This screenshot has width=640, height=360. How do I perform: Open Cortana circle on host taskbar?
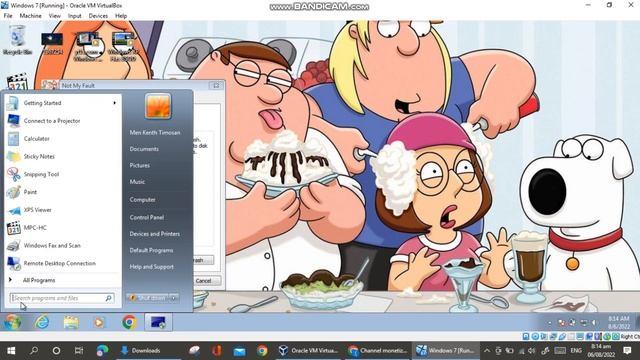(56, 351)
